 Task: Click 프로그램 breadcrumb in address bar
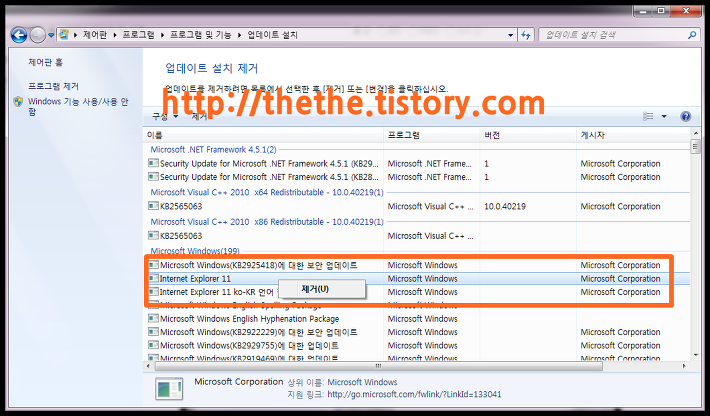click(x=139, y=35)
